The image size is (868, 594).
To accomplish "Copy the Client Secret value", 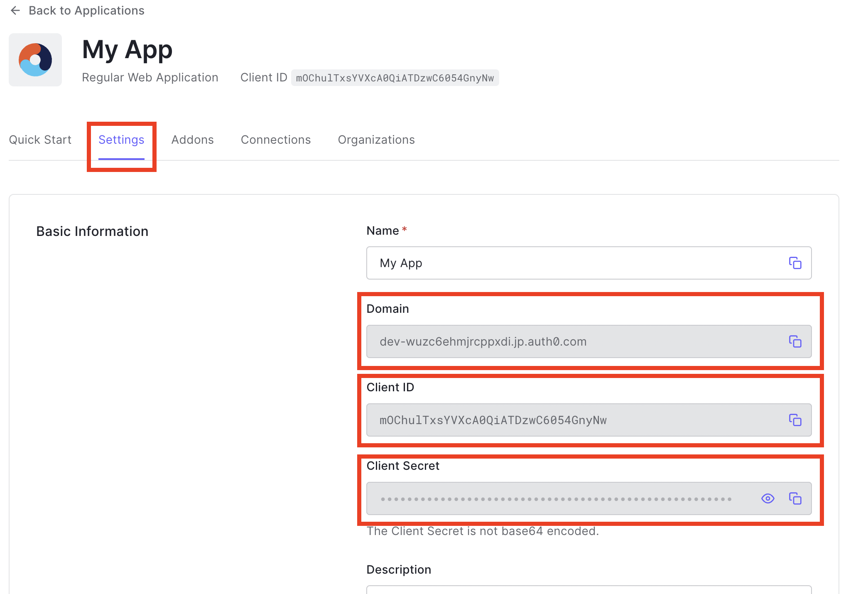I will coord(795,498).
